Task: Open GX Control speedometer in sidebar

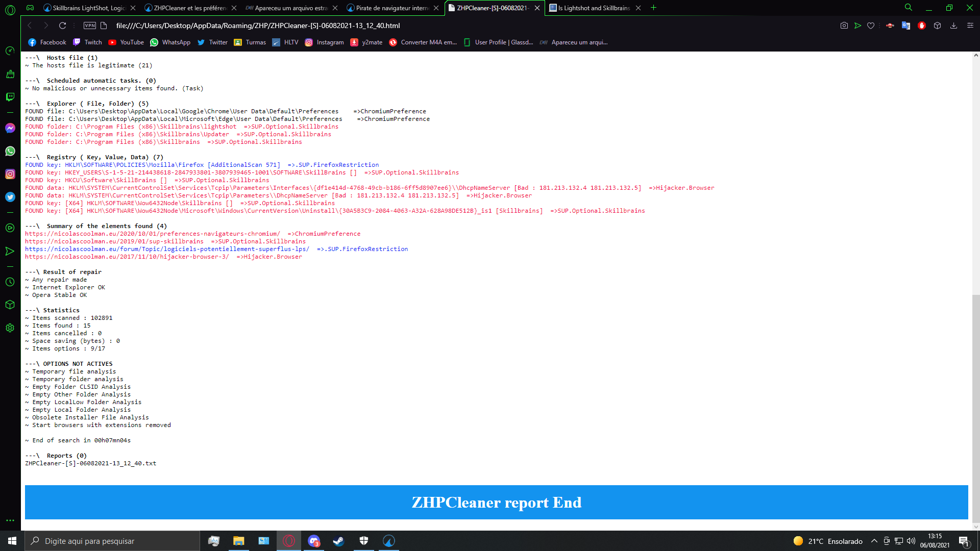Action: coord(10,51)
